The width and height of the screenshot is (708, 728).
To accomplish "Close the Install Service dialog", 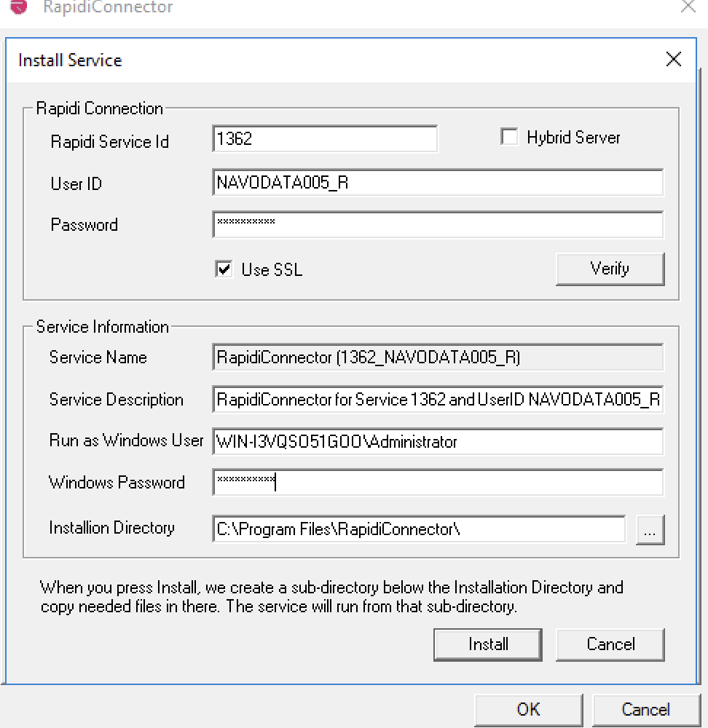I will (x=673, y=60).
